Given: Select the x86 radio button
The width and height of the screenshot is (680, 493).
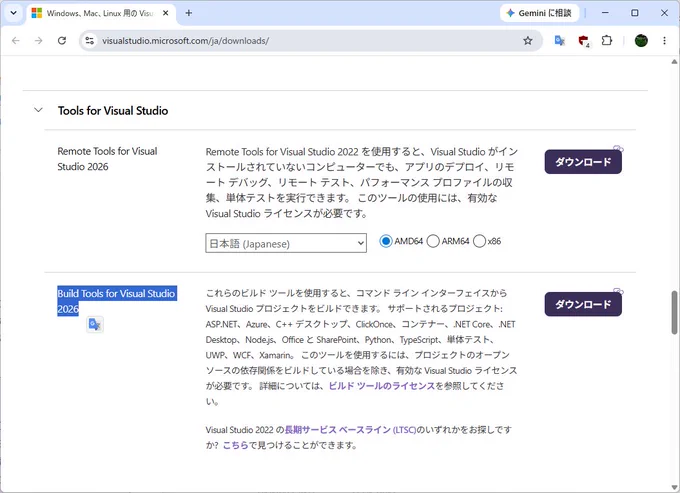Looking at the screenshot, I should (479, 241).
